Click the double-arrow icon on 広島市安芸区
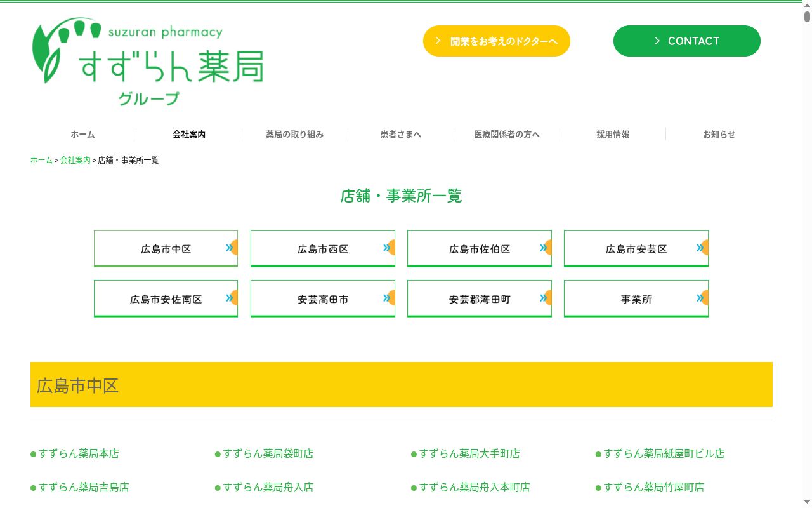This screenshot has height=508, width=812. (x=700, y=248)
